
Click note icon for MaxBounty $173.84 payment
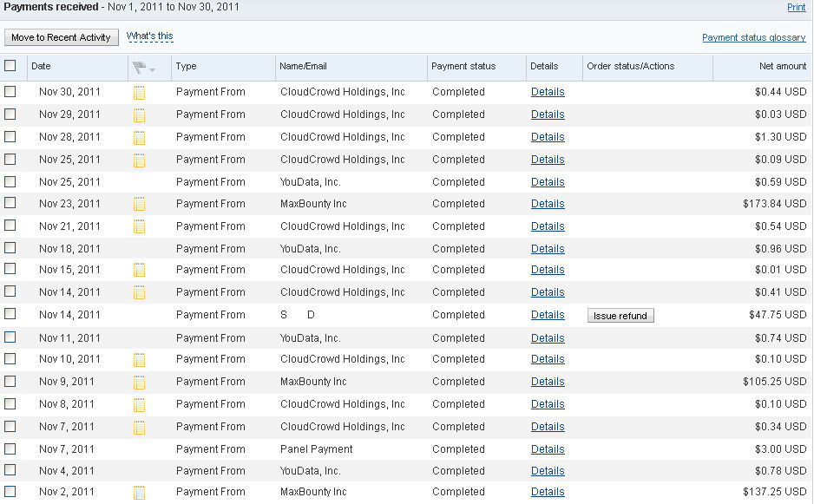coord(139,205)
